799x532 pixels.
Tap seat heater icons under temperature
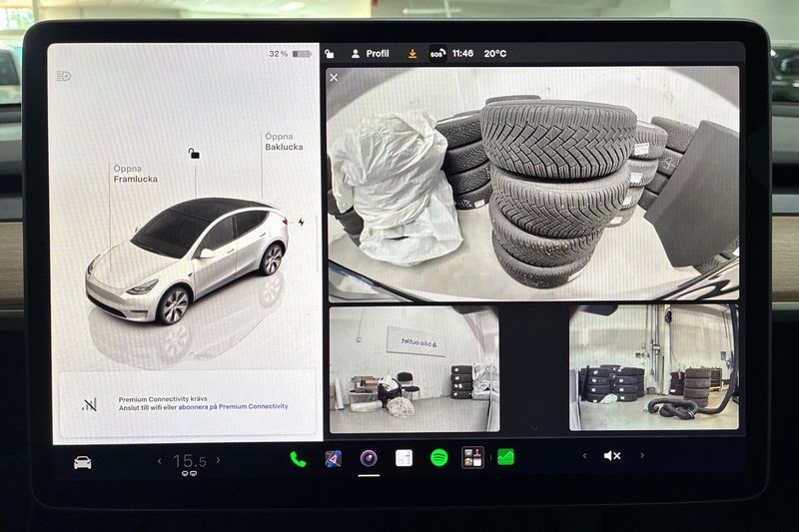click(x=189, y=473)
